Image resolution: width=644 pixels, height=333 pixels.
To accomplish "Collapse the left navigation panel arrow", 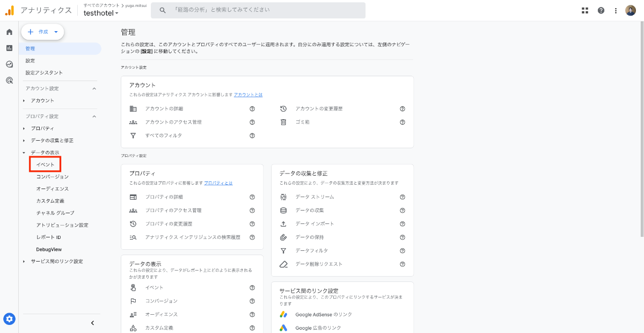I will pos(92,323).
